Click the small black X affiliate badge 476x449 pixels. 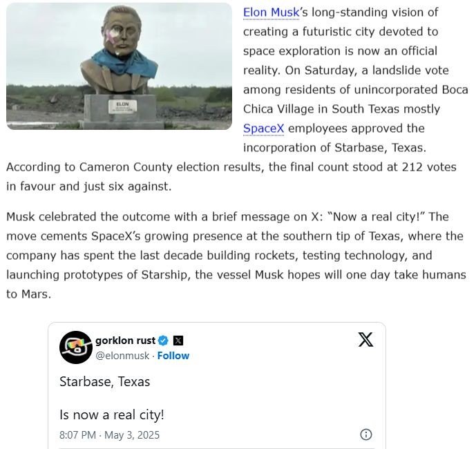coord(178,341)
